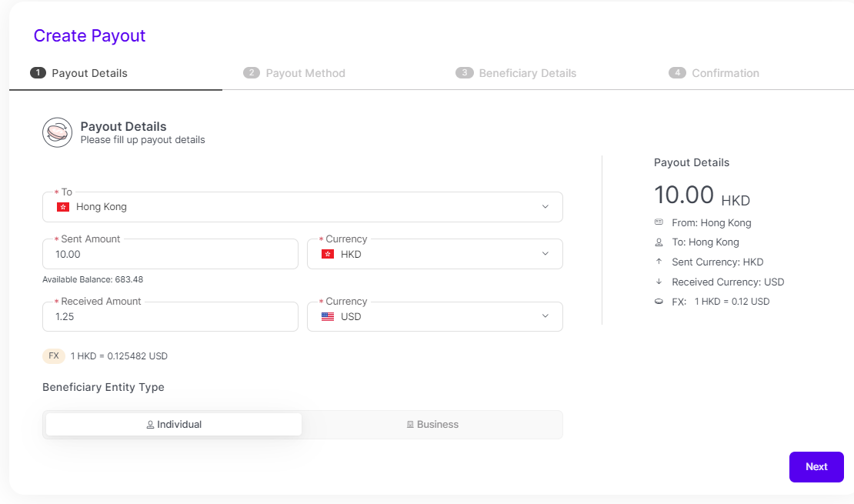Screen dimensions: 854x504
Task: Click the Received Amount input field
Action: pyautogui.click(x=170, y=316)
